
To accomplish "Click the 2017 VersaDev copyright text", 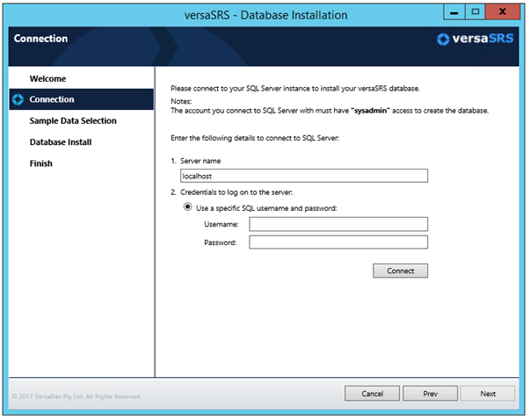I will pos(76,396).
